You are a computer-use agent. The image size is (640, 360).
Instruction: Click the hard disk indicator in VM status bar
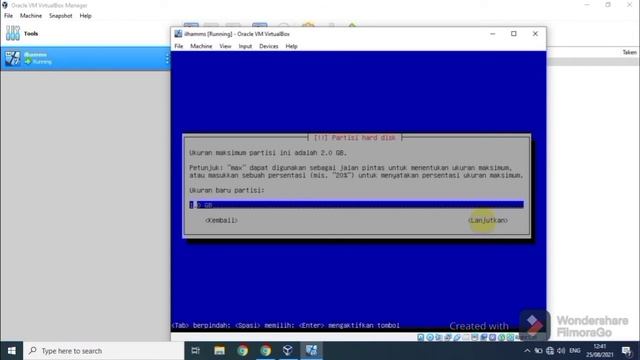pyautogui.click(x=421, y=337)
